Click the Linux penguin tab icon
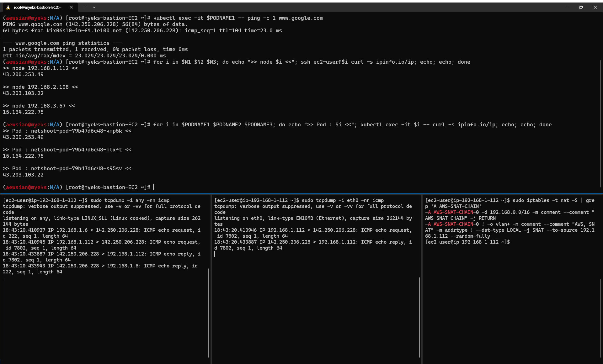Screen dimensions: 603x364 coord(8,7)
